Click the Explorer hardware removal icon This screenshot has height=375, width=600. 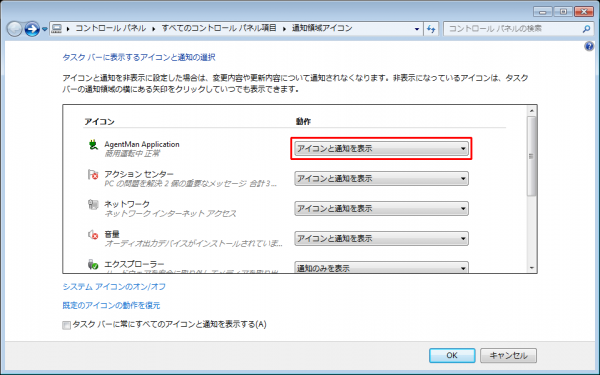coord(93,264)
